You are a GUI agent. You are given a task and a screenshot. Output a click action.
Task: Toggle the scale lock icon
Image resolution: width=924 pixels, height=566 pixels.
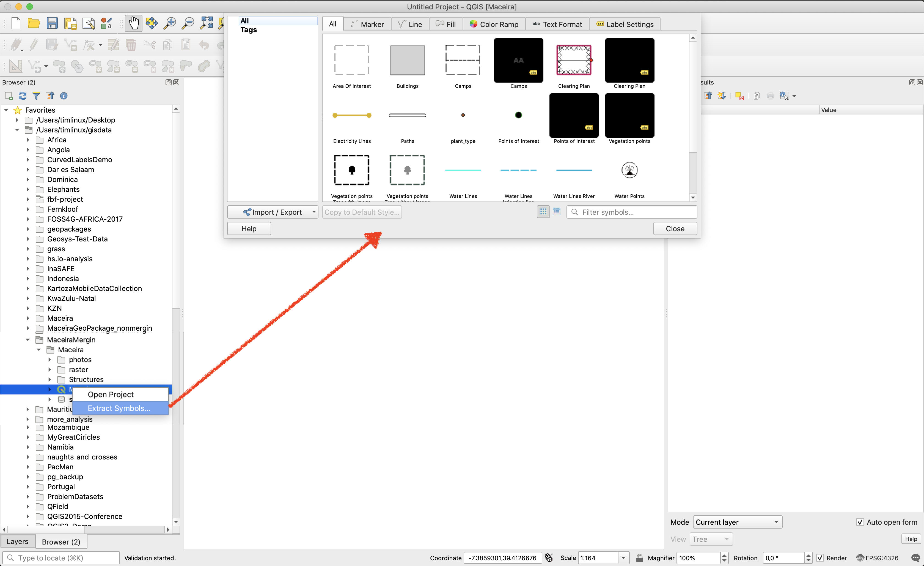point(640,558)
